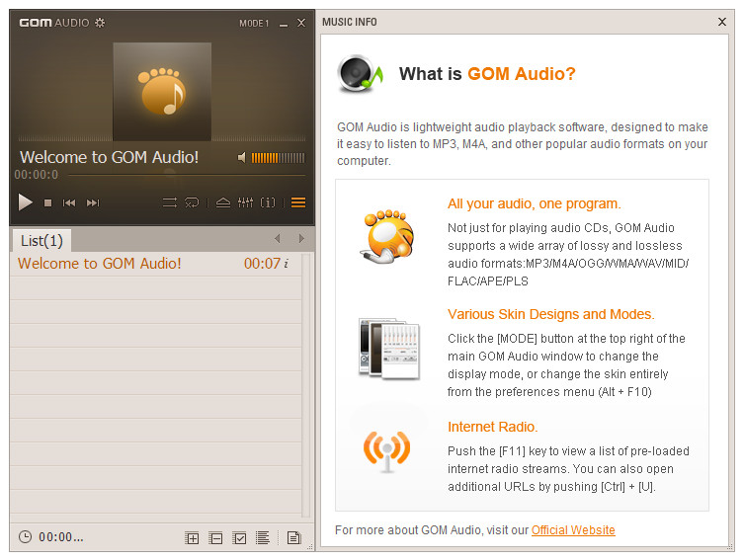Viewport: 744px width, 560px height.
Task: Select the List(1) playlist tab
Action: 41,241
